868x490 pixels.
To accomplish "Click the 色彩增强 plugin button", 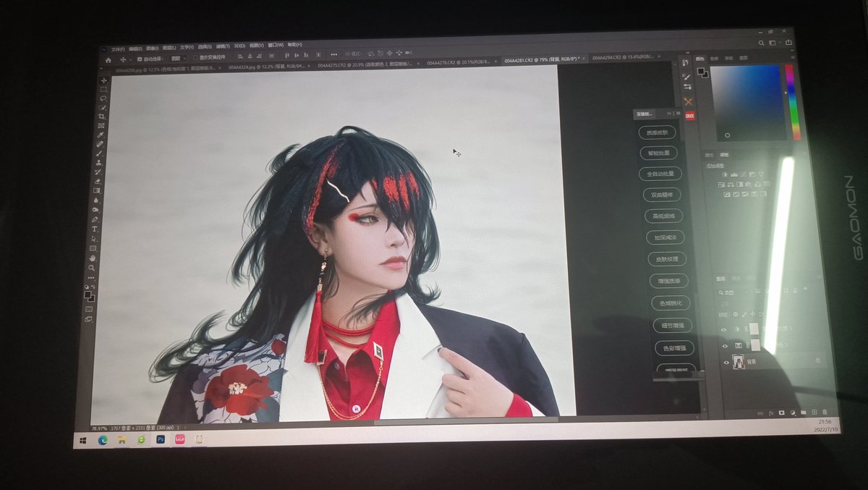I will (x=674, y=348).
